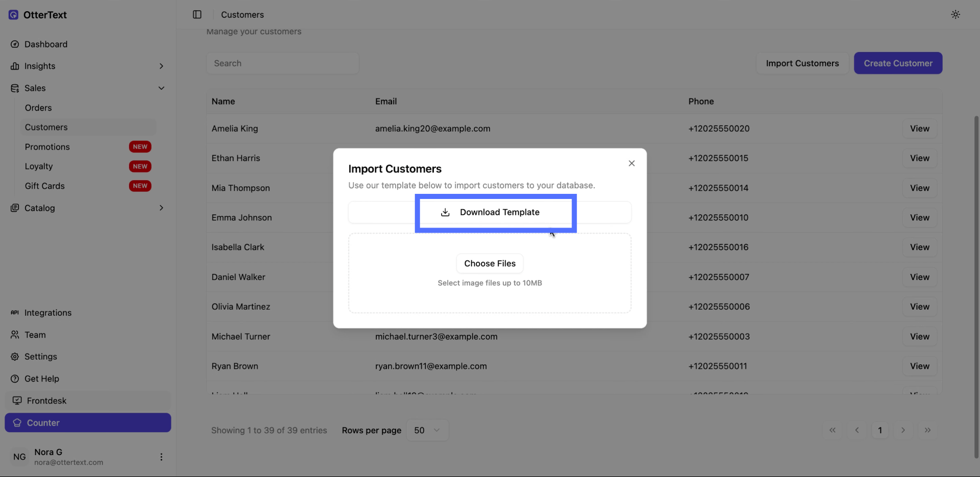
Task: Switch theme using the sun icon
Action: point(955,15)
